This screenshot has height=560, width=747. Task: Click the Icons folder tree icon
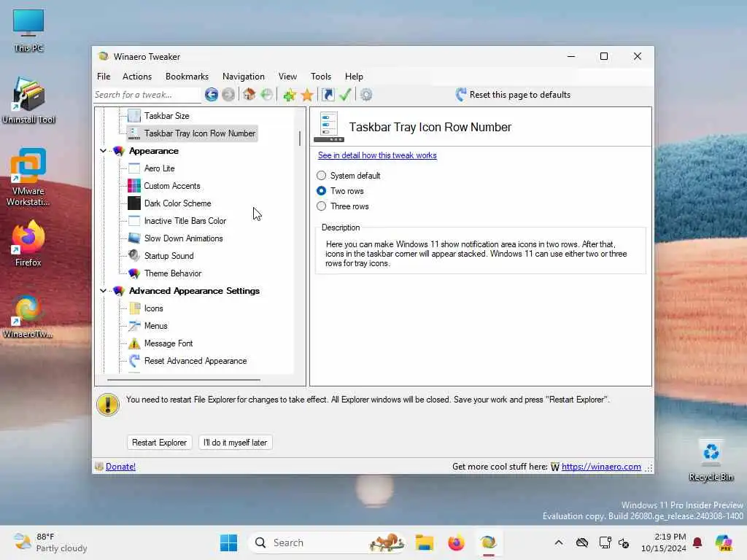[x=134, y=308]
